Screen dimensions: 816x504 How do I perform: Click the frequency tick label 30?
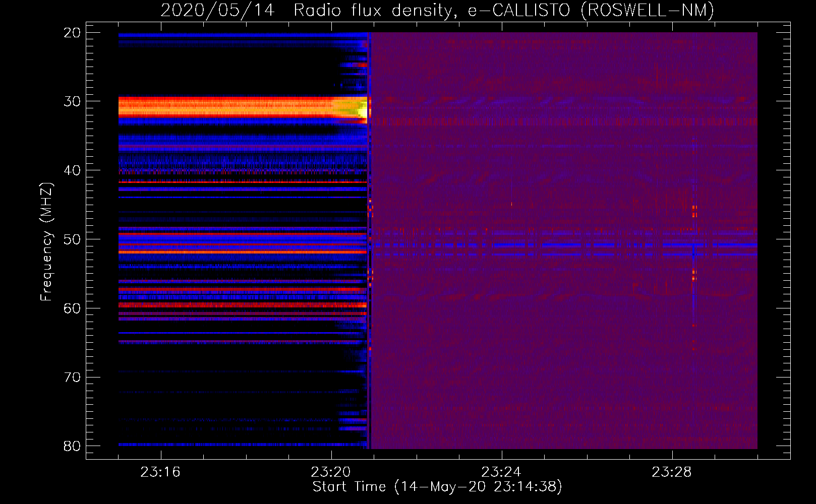[72, 101]
